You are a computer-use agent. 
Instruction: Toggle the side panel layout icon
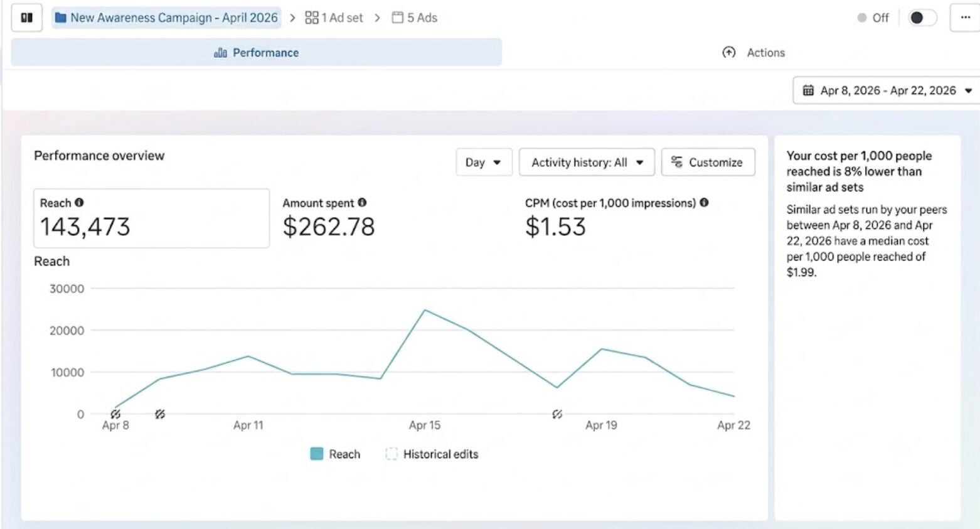pos(27,18)
